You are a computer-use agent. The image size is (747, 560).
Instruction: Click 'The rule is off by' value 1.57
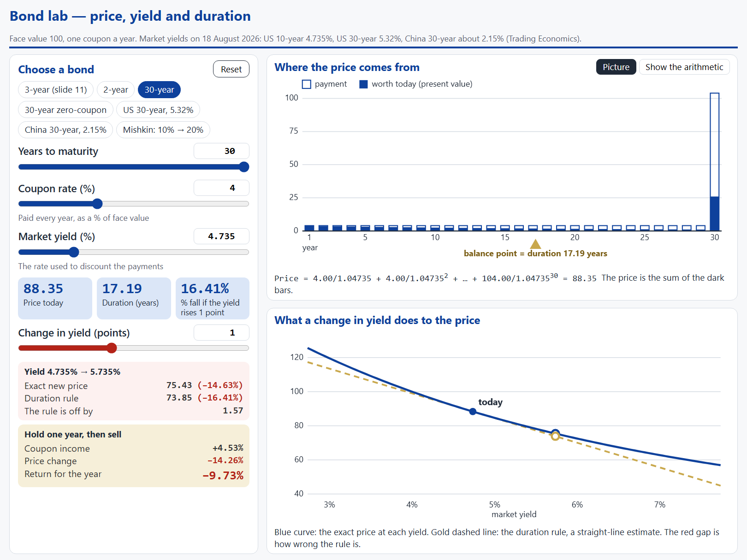tap(233, 411)
